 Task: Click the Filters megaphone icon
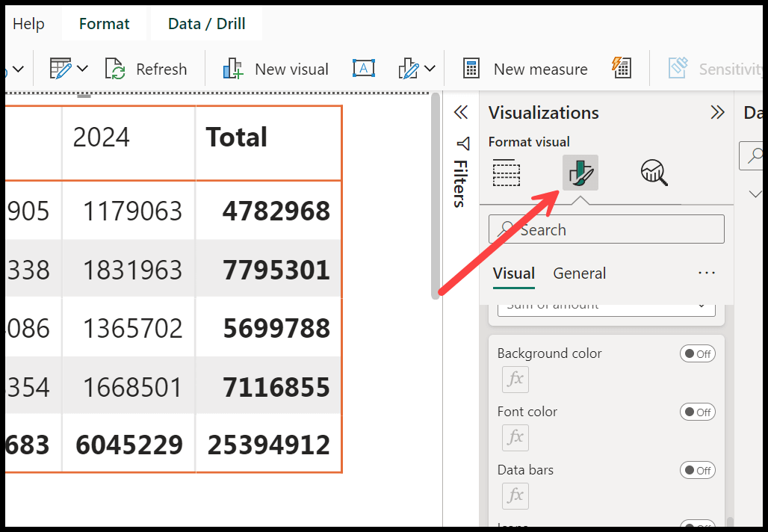click(463, 143)
